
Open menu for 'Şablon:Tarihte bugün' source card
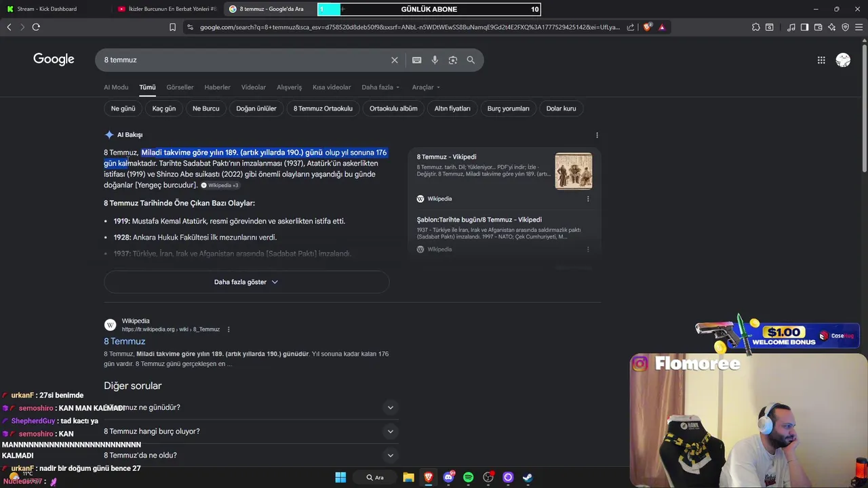tap(588, 249)
